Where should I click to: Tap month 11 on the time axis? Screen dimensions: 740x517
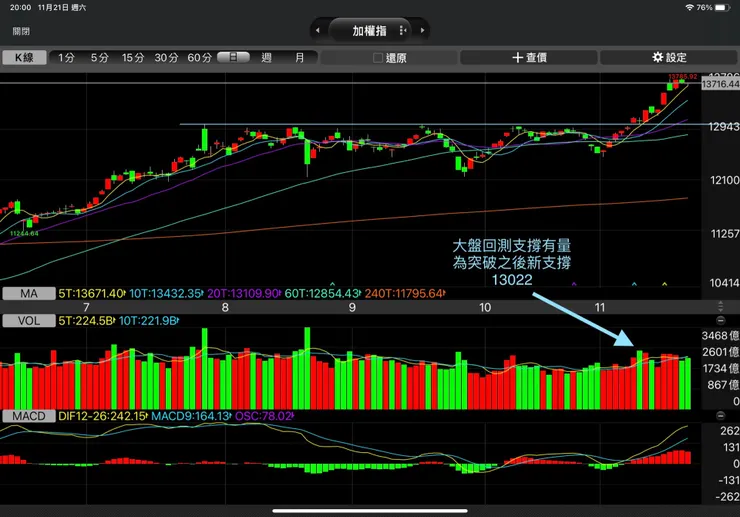600,307
